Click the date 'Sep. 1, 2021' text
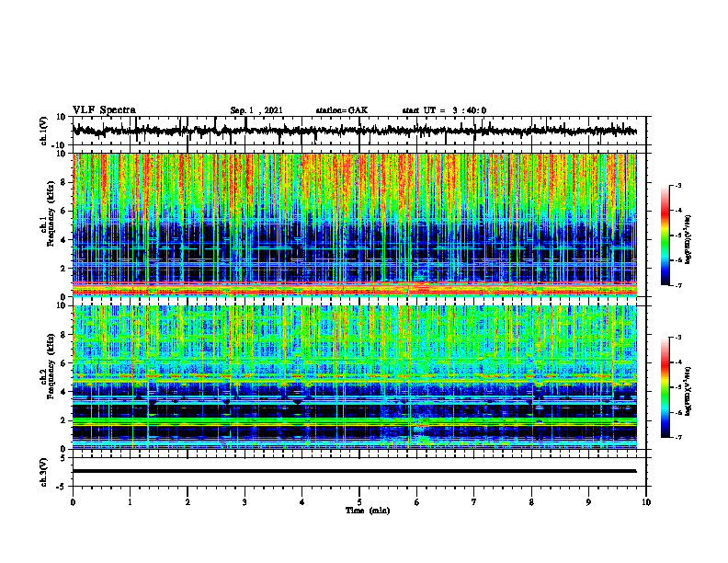Image resolution: width=728 pixels, height=563 pixels. coord(256,110)
